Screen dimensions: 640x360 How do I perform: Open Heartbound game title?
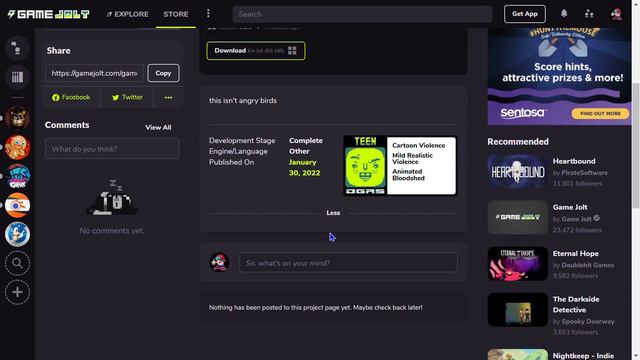click(x=574, y=161)
